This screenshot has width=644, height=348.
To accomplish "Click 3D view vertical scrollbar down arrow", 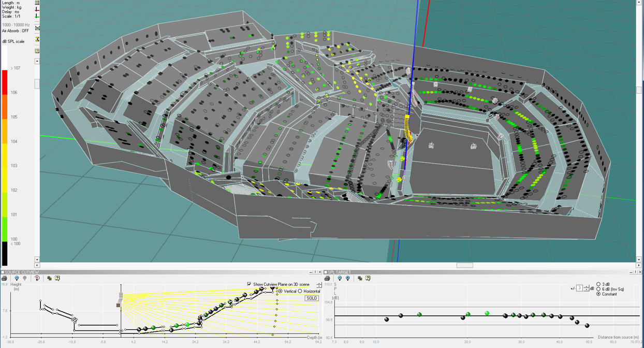I will point(639,259).
